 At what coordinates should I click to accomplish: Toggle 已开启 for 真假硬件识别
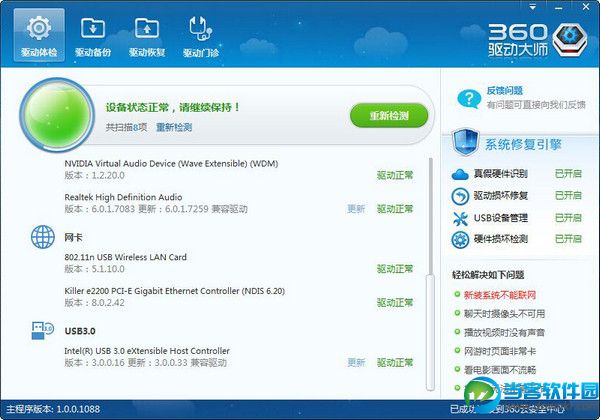tap(568, 174)
